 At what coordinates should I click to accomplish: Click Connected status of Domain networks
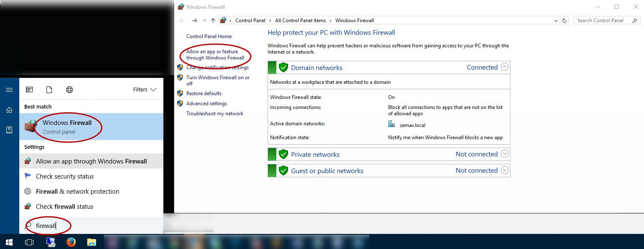482,67
